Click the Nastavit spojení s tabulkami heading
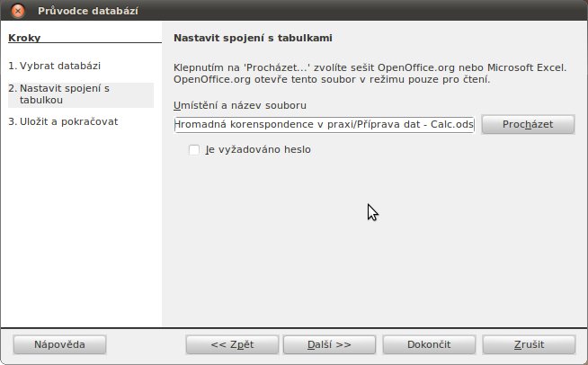Viewport: 588px width, 365px height. coord(253,38)
